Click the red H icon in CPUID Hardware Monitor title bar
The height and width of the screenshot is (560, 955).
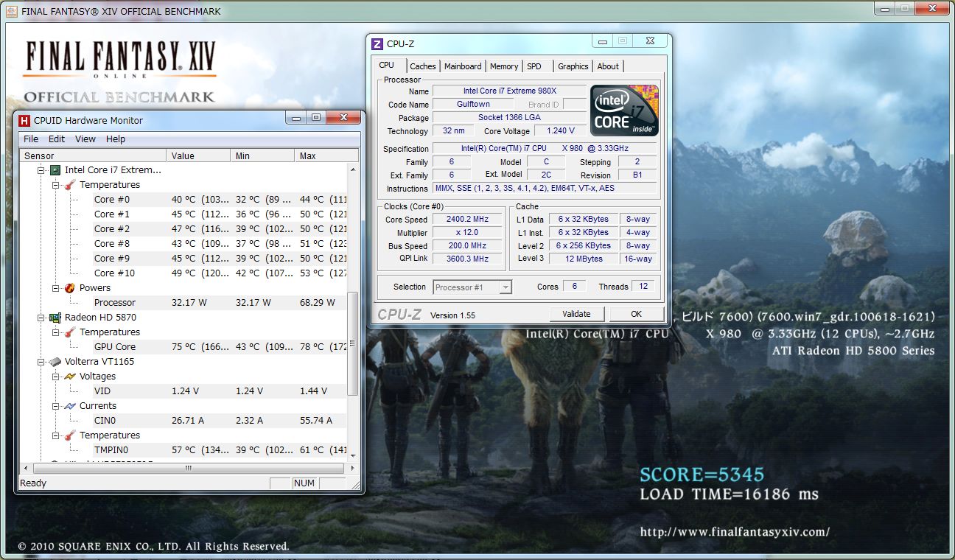click(24, 120)
